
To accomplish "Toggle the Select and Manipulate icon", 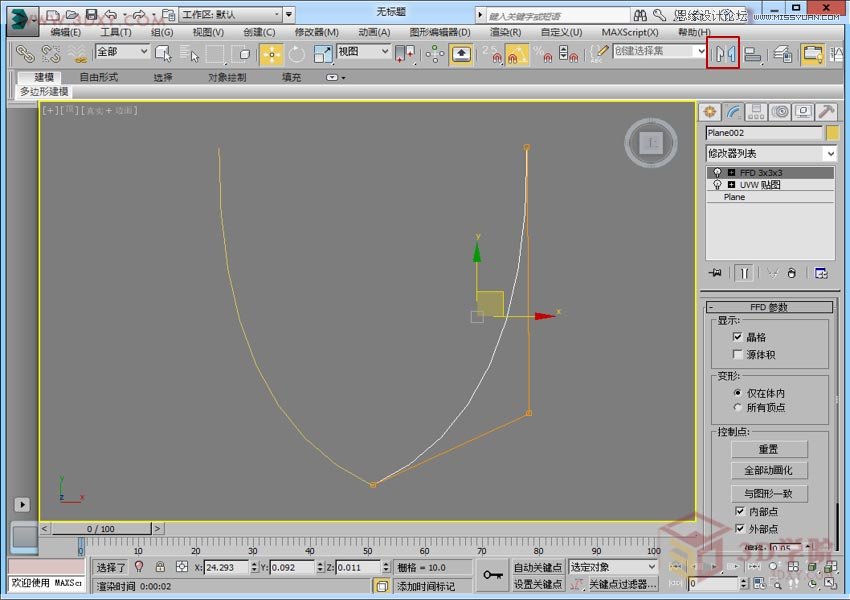I will pyautogui.click(x=434, y=54).
